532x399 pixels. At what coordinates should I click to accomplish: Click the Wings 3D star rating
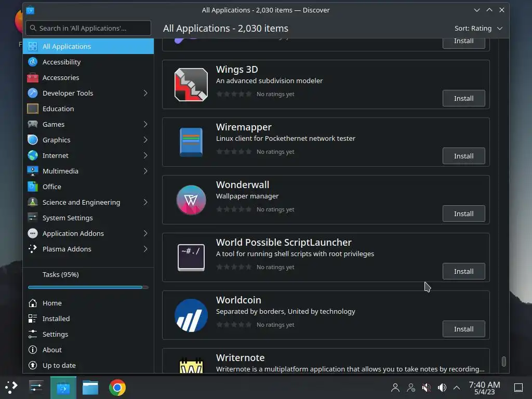(234, 94)
